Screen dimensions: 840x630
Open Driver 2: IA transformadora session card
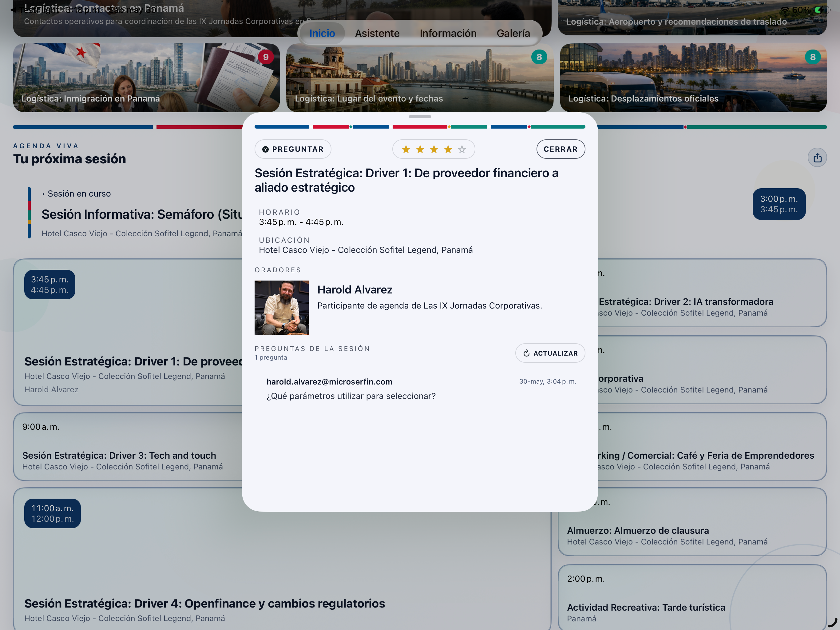[x=712, y=293]
